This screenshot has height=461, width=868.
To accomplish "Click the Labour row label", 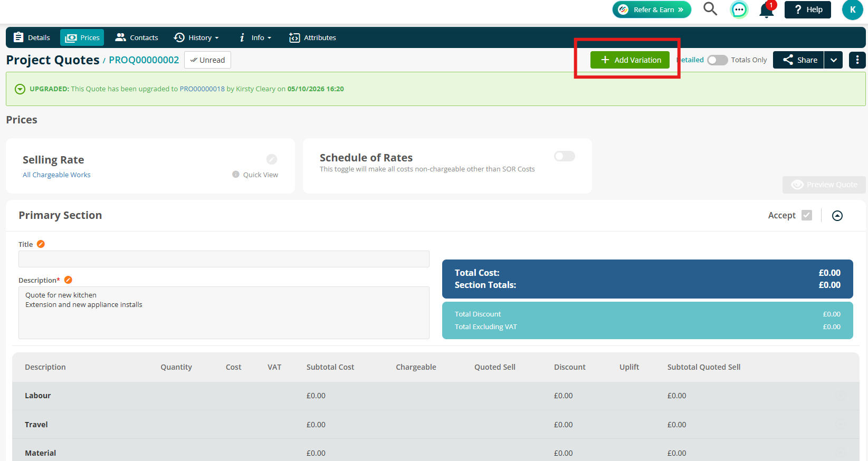I will 38,396.
